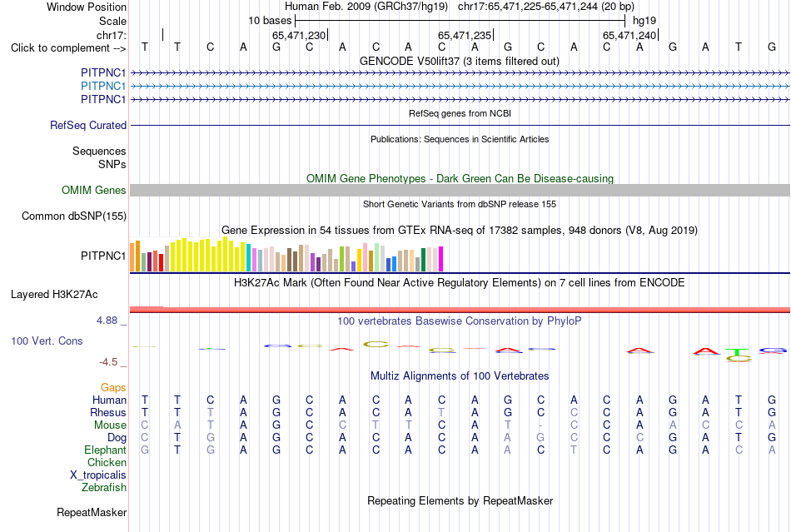The image size is (791, 532).
Task: Open the 'OMIM Gene Phenotypes' track title
Action: [x=460, y=178]
